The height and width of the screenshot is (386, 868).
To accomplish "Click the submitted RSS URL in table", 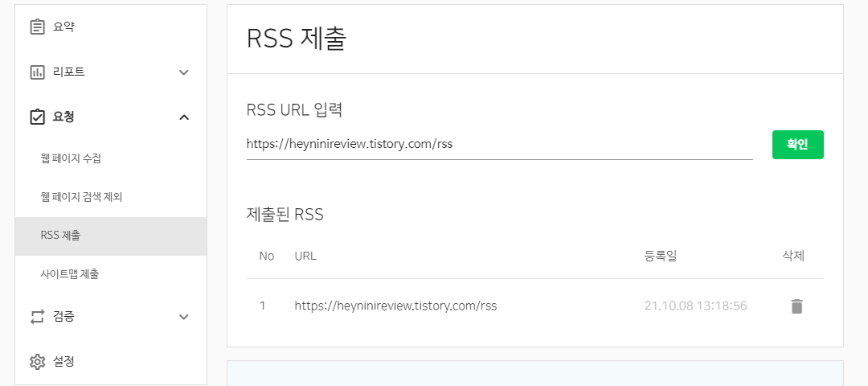I will (395, 306).
